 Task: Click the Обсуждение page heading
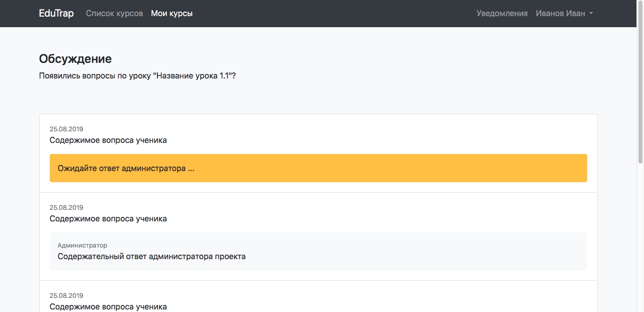pos(75,59)
